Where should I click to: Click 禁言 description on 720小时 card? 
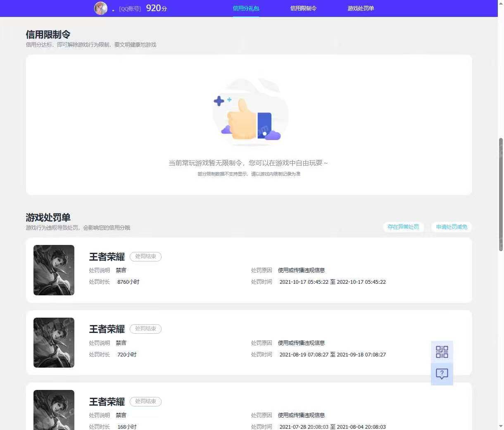coord(121,343)
